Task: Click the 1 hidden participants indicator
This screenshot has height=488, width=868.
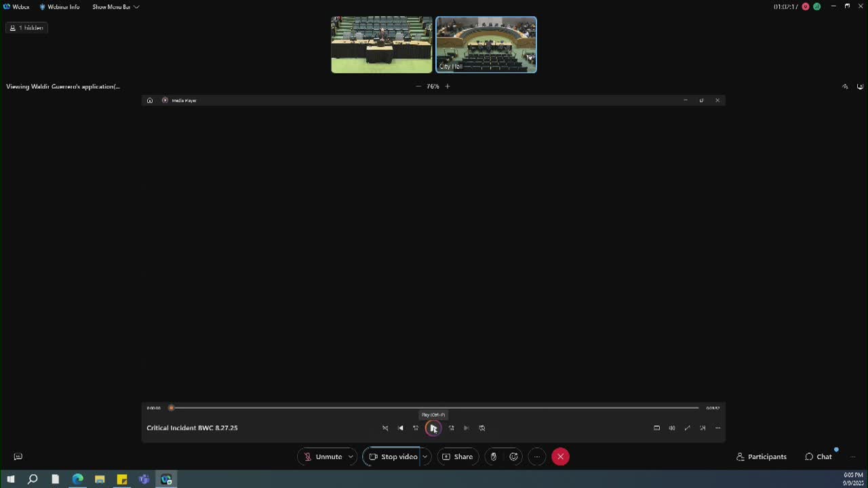Action: pos(26,28)
